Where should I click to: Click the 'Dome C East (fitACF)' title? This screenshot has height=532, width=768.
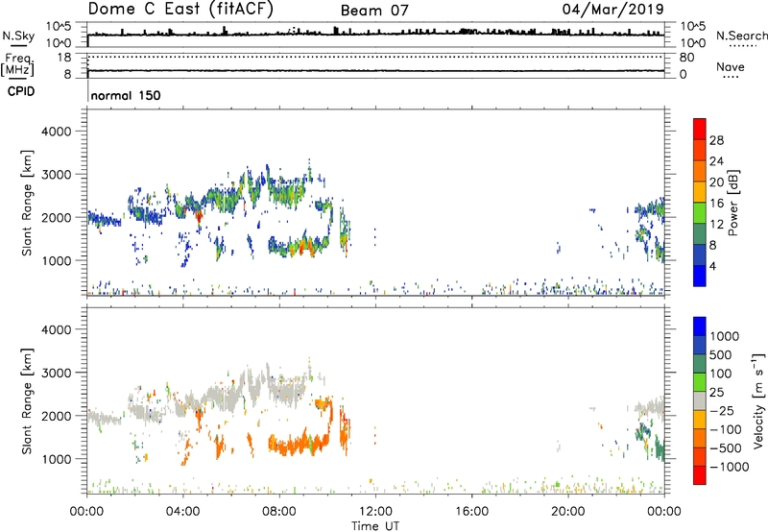point(180,10)
